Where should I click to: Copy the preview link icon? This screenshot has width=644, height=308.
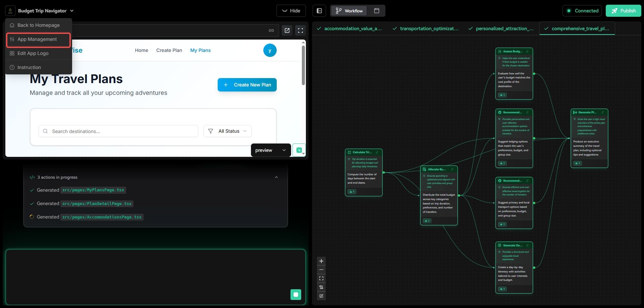point(271,30)
